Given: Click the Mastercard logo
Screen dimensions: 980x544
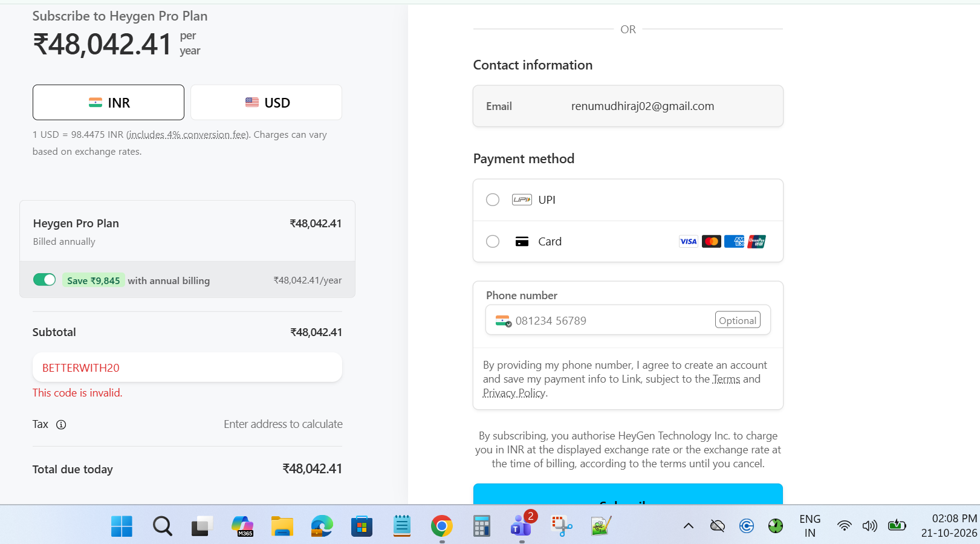Looking at the screenshot, I should click(x=712, y=241).
